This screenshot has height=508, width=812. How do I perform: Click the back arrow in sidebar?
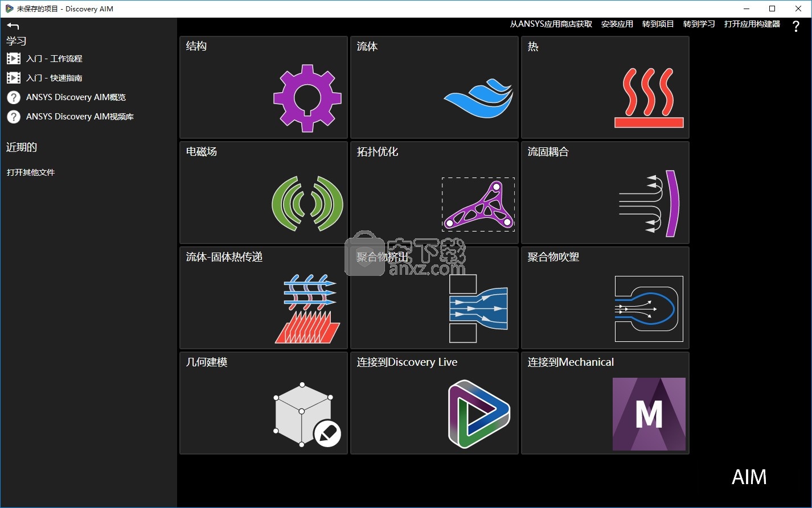(x=13, y=26)
